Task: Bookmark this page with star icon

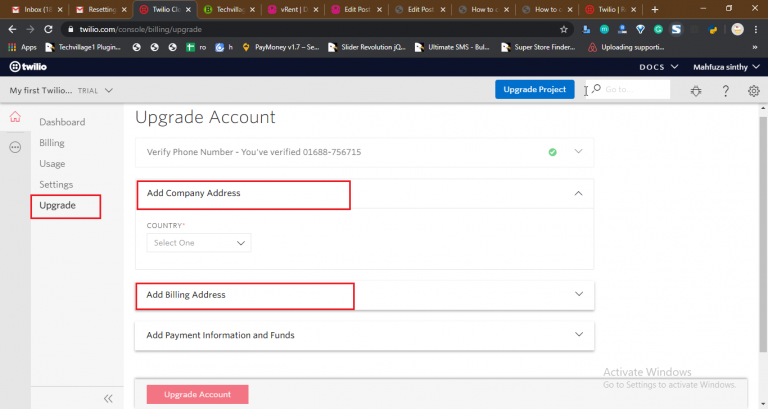Action: click(x=564, y=30)
